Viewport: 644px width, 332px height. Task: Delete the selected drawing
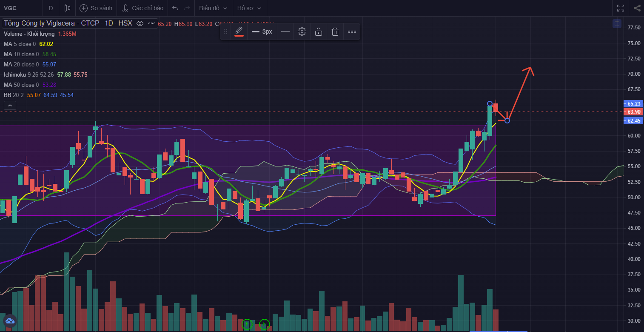coord(335,31)
